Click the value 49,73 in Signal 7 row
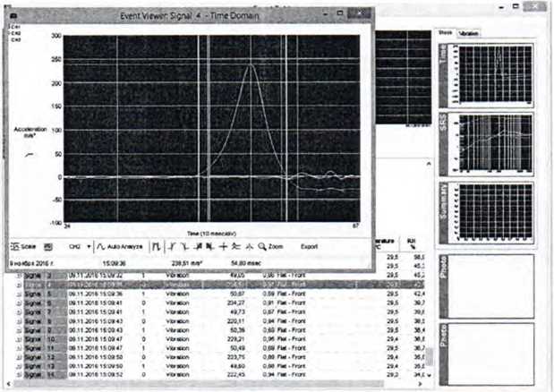Screen dimensions: 554x392 [236, 312]
